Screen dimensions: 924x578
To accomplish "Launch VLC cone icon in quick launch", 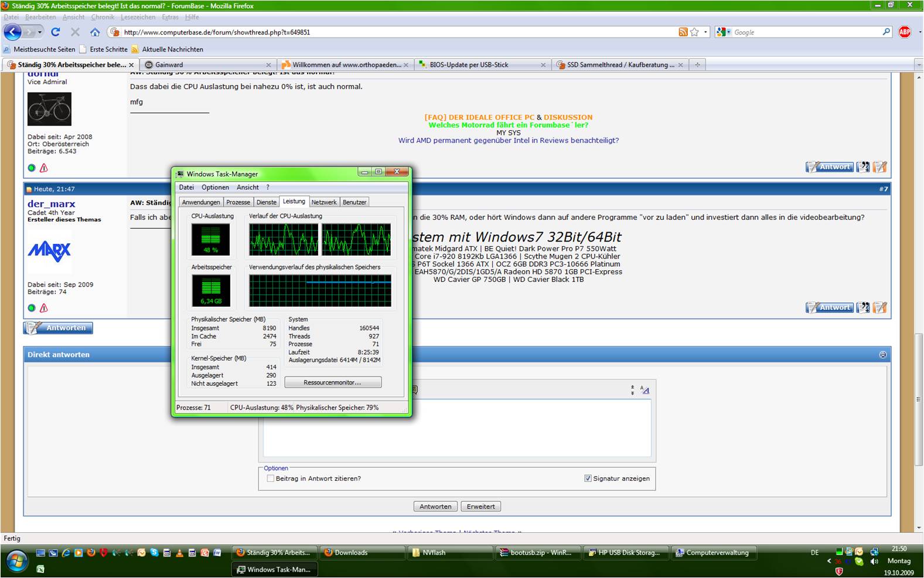I will [x=179, y=552].
